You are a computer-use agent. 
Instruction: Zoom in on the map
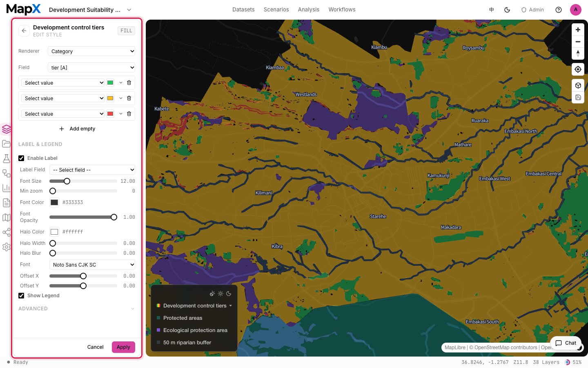coord(578,30)
